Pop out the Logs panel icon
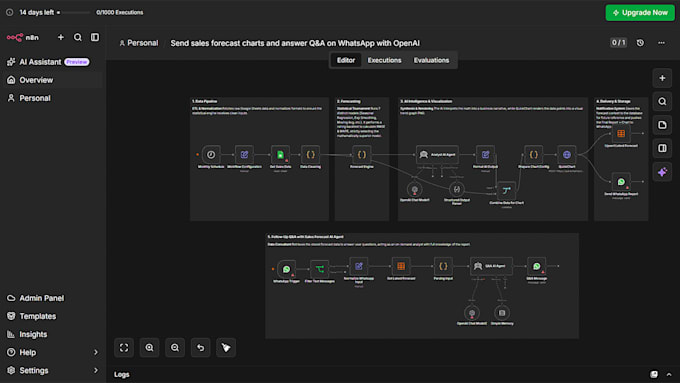The image size is (680, 383). click(x=654, y=374)
